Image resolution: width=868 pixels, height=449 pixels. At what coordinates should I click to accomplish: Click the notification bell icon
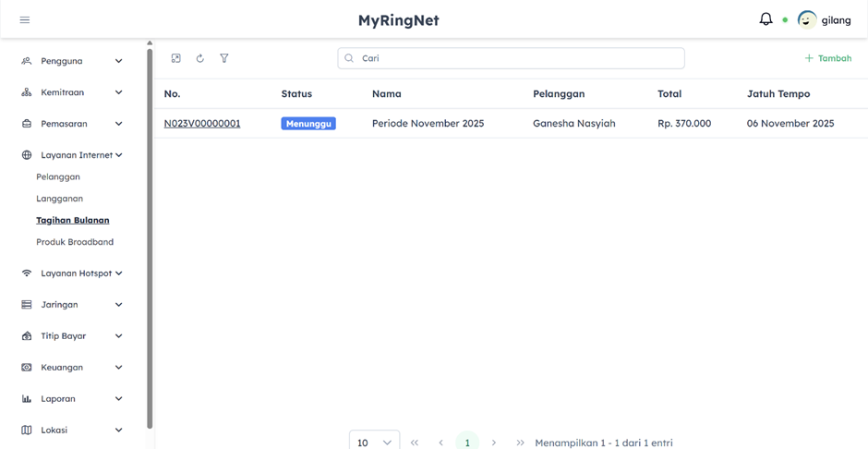pyautogui.click(x=766, y=19)
